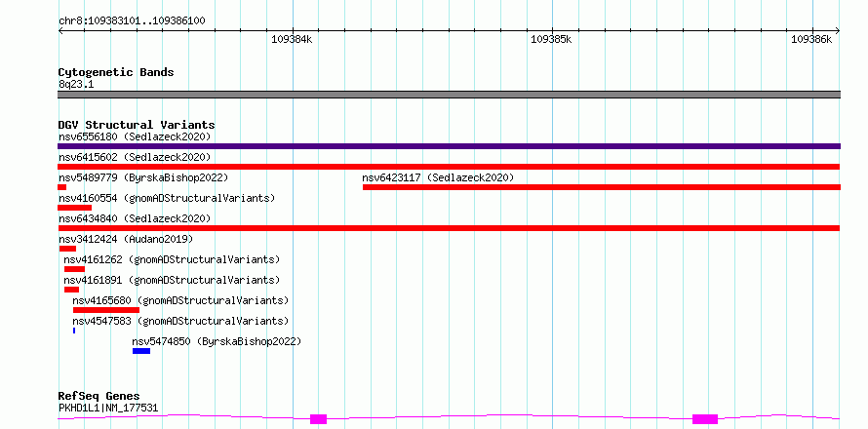Click the blue nsv5474850 variant bar
The width and height of the screenshot is (868, 429).
[x=141, y=351]
